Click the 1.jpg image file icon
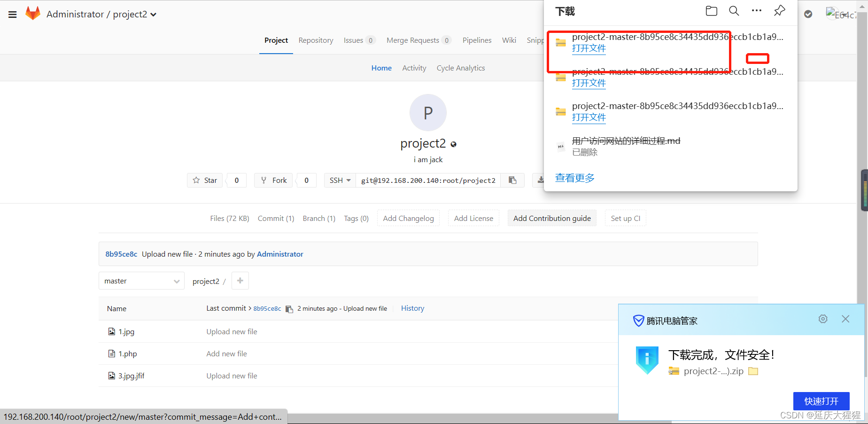Image resolution: width=868 pixels, height=424 pixels. [x=112, y=331]
